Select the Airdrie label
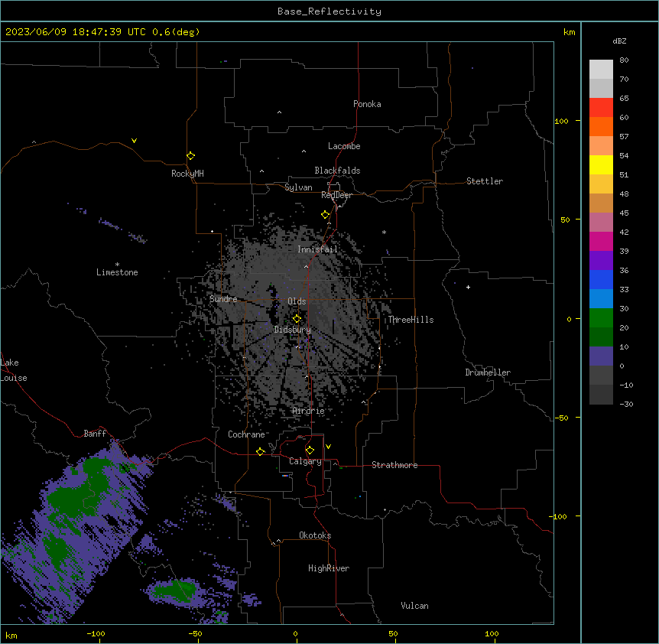The image size is (659, 644). [309, 411]
